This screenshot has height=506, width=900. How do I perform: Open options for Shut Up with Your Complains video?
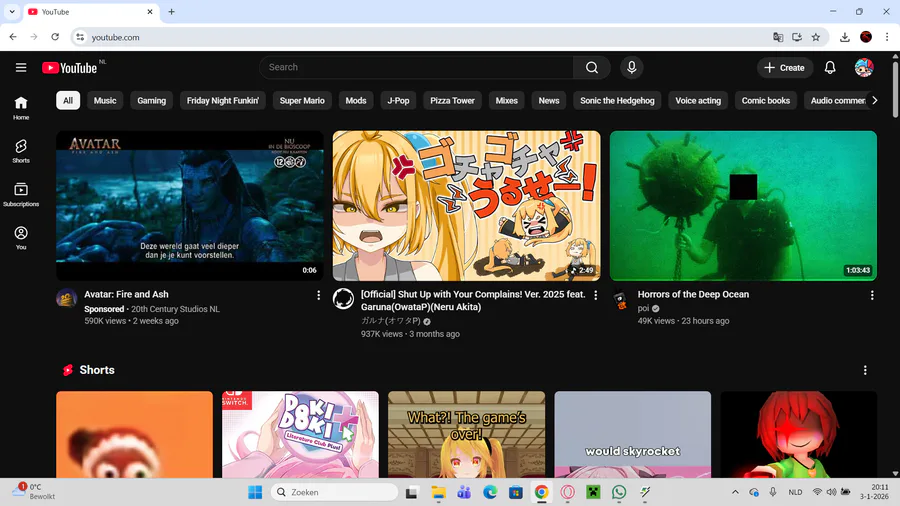tap(595, 295)
